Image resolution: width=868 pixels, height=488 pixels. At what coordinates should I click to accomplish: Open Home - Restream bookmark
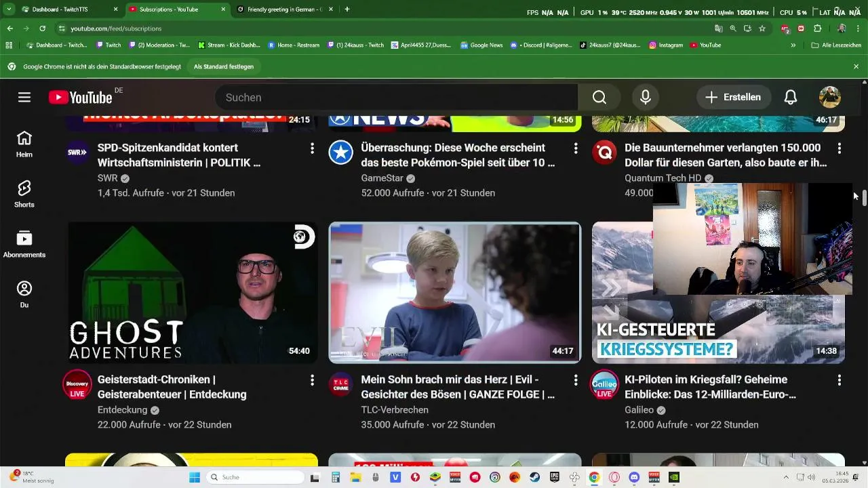coord(294,45)
